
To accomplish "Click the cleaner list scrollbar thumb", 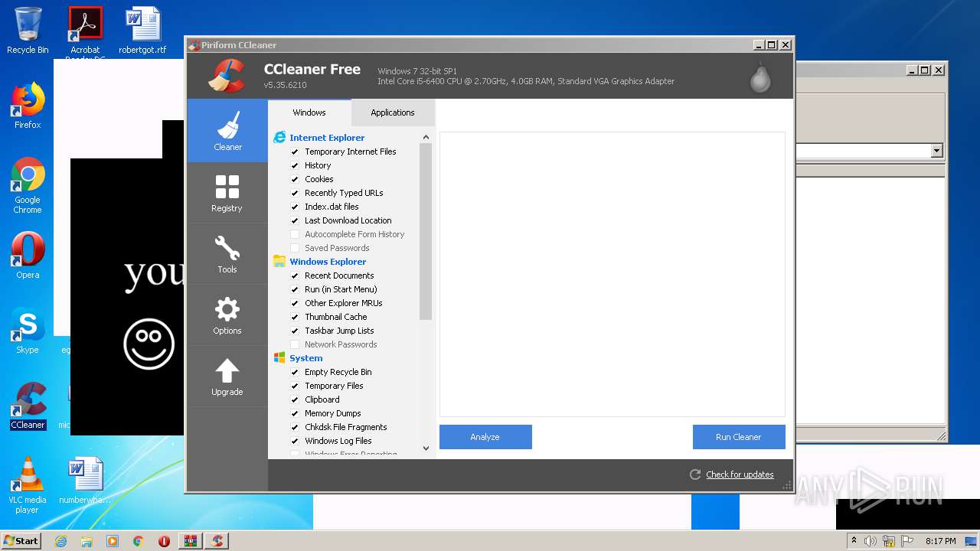I will [x=426, y=231].
